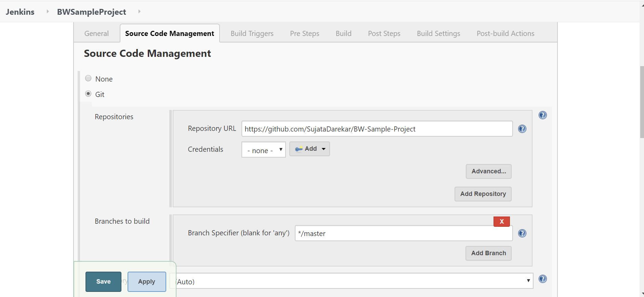Image resolution: width=644 pixels, height=297 pixels.
Task: Click the Save button
Action: pyautogui.click(x=103, y=282)
